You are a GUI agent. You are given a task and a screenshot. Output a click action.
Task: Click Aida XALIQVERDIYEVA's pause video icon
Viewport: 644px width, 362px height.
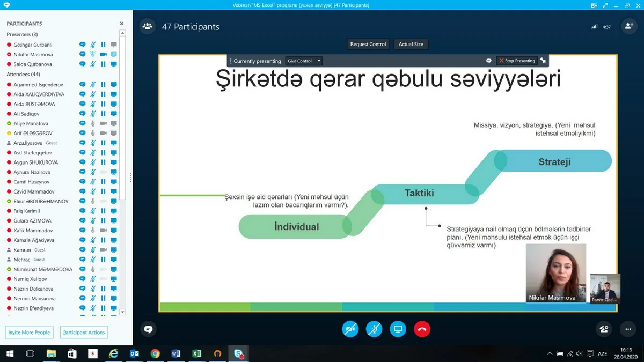[x=103, y=94]
